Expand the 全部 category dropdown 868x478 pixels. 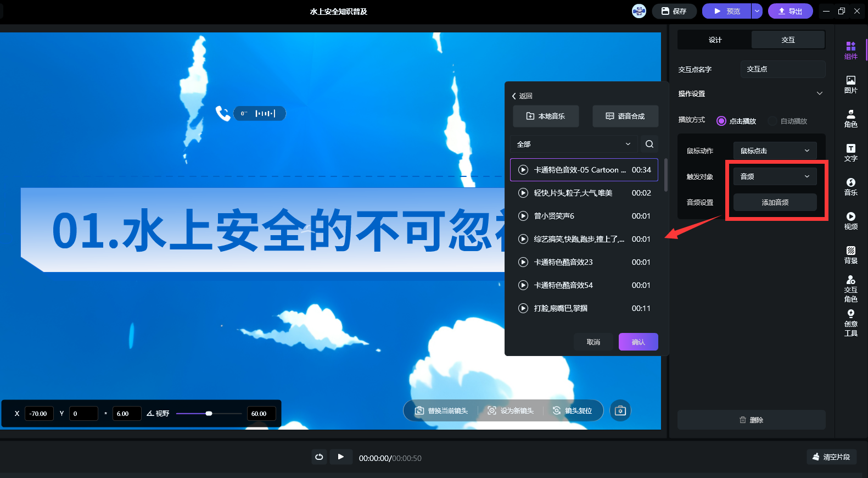(x=574, y=144)
